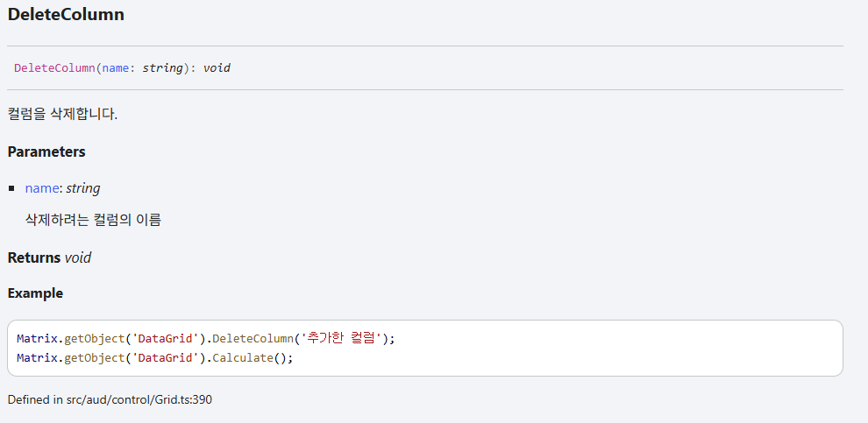Image resolution: width=868 pixels, height=423 pixels.
Task: Click the string type in the signature
Action: (162, 68)
